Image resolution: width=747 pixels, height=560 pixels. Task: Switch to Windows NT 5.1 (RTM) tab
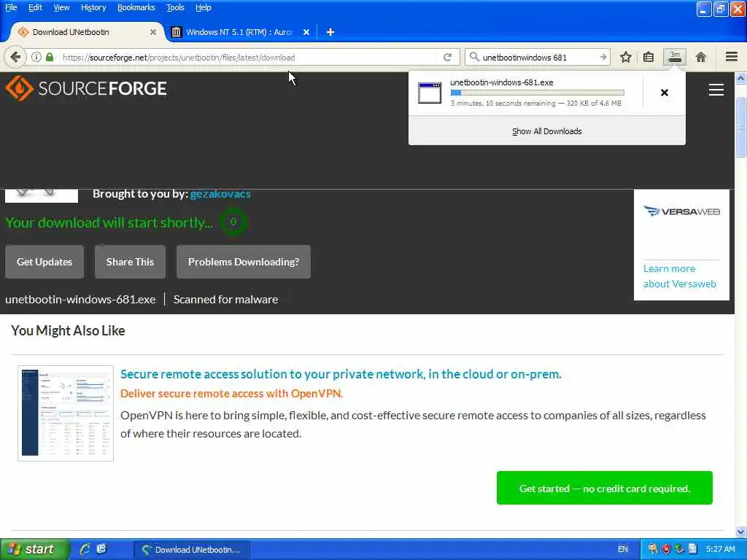[x=240, y=32]
